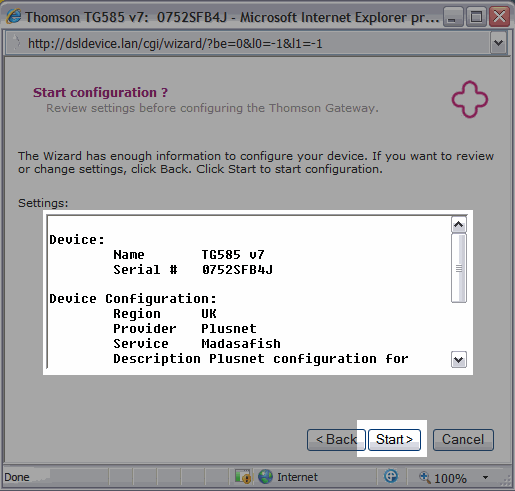Click the zoom magnifier icon
Screen dimensions: 515x491
[x=424, y=477]
